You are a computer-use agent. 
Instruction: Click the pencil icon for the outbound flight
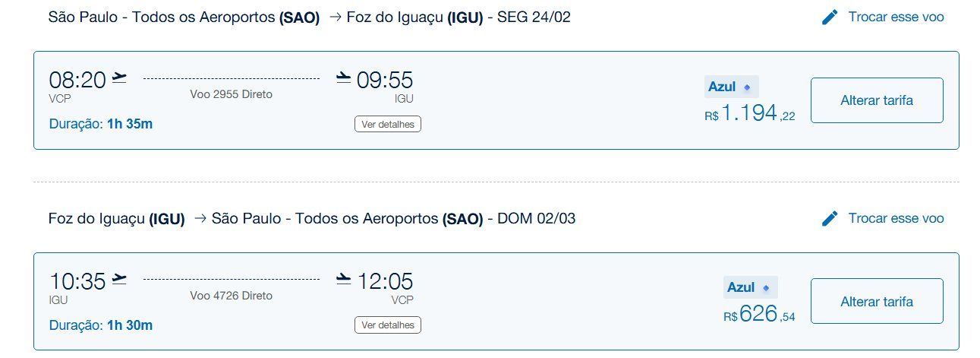(830, 17)
